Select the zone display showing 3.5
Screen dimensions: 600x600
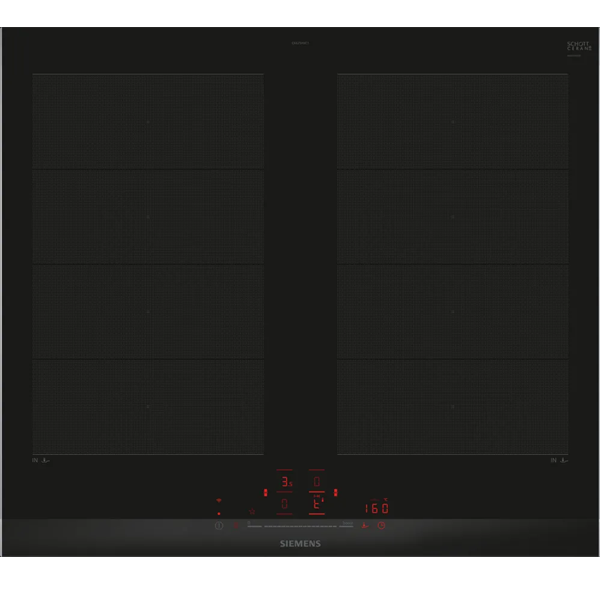[285, 482]
